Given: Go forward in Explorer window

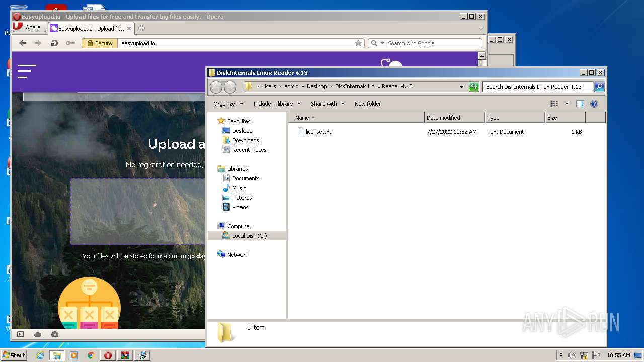Looking at the screenshot, I should click(230, 87).
